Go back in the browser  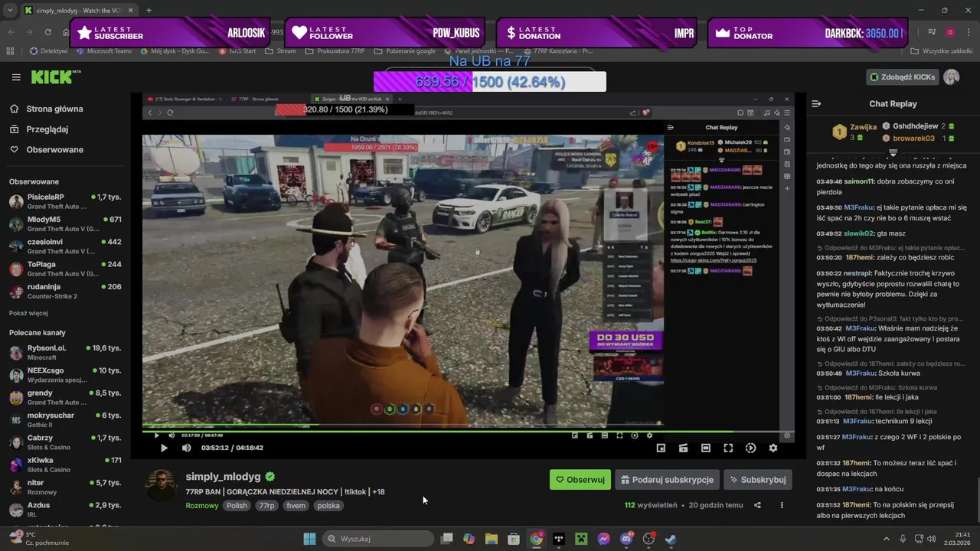[11, 32]
